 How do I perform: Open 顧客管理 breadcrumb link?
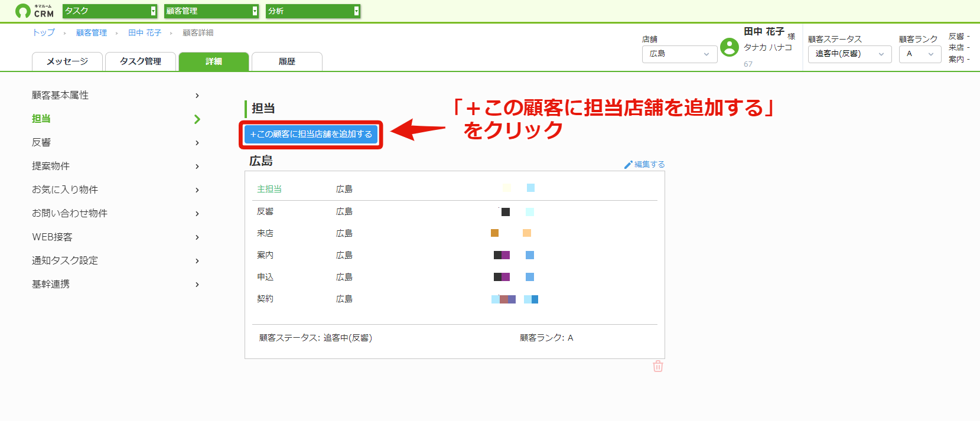[x=92, y=32]
